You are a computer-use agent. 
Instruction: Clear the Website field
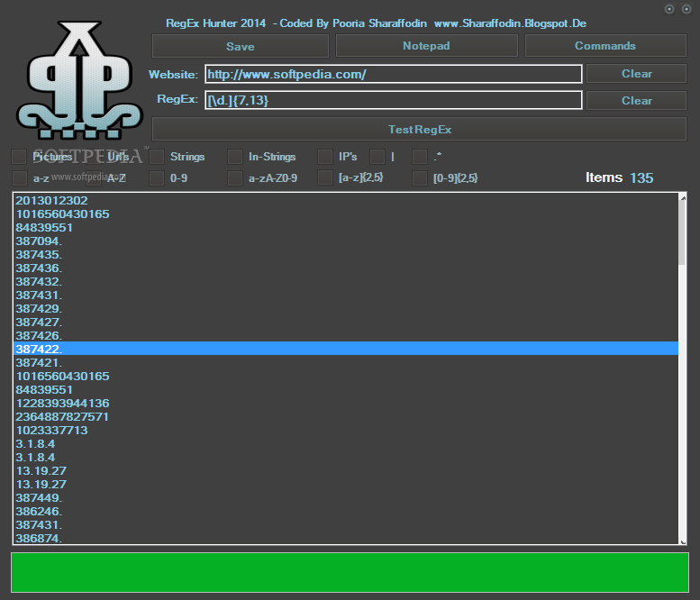coord(636,74)
